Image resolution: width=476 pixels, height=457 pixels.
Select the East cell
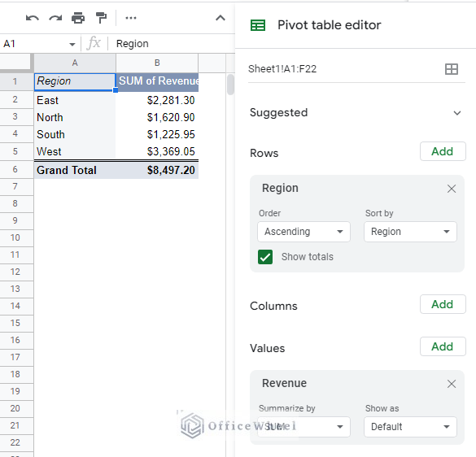pos(75,100)
